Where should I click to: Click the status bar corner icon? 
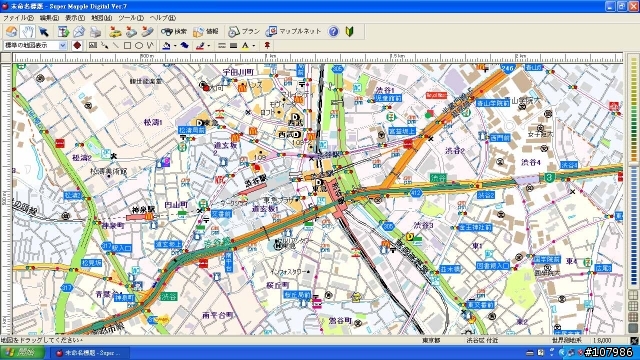click(634, 340)
